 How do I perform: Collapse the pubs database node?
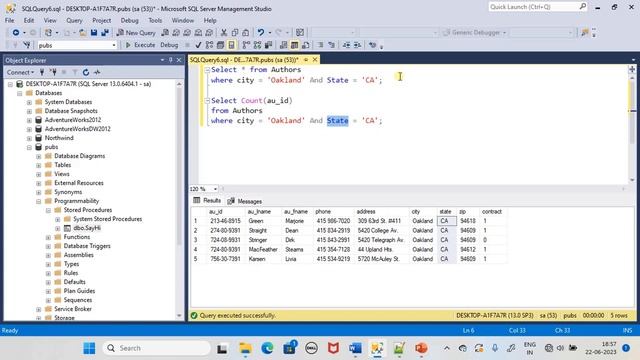click(x=29, y=147)
